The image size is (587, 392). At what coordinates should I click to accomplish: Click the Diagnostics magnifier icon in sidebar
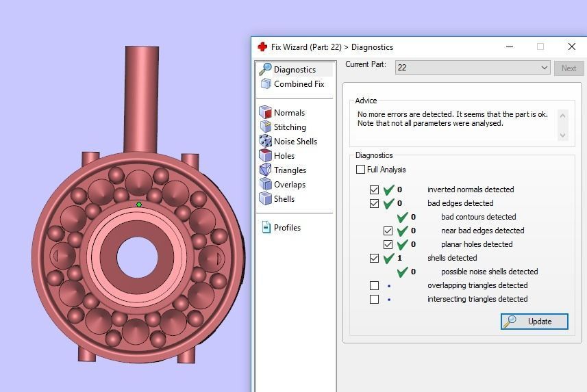coord(265,69)
